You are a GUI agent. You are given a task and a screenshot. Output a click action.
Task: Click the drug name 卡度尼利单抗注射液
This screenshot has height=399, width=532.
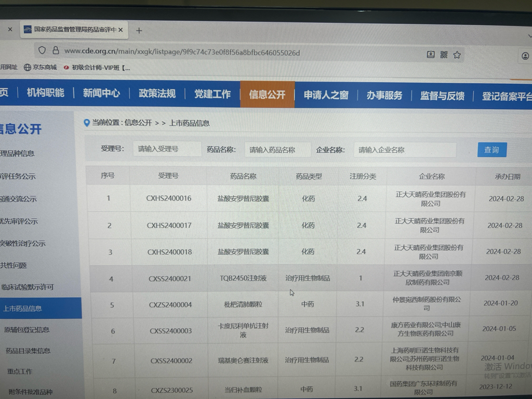(243, 330)
